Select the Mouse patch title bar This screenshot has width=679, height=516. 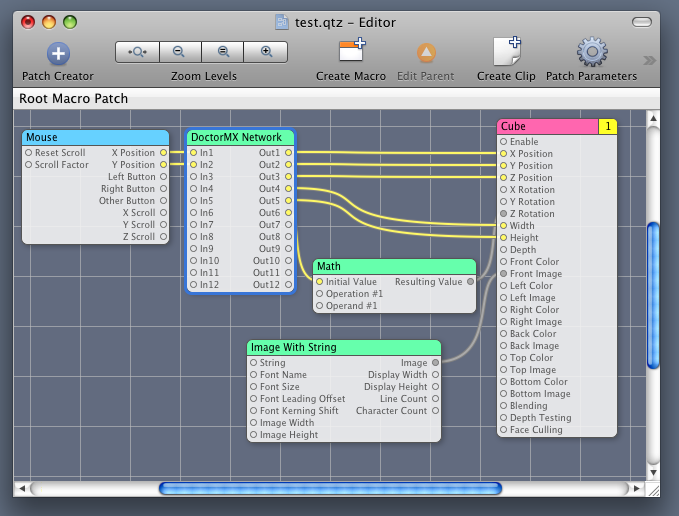(95, 138)
